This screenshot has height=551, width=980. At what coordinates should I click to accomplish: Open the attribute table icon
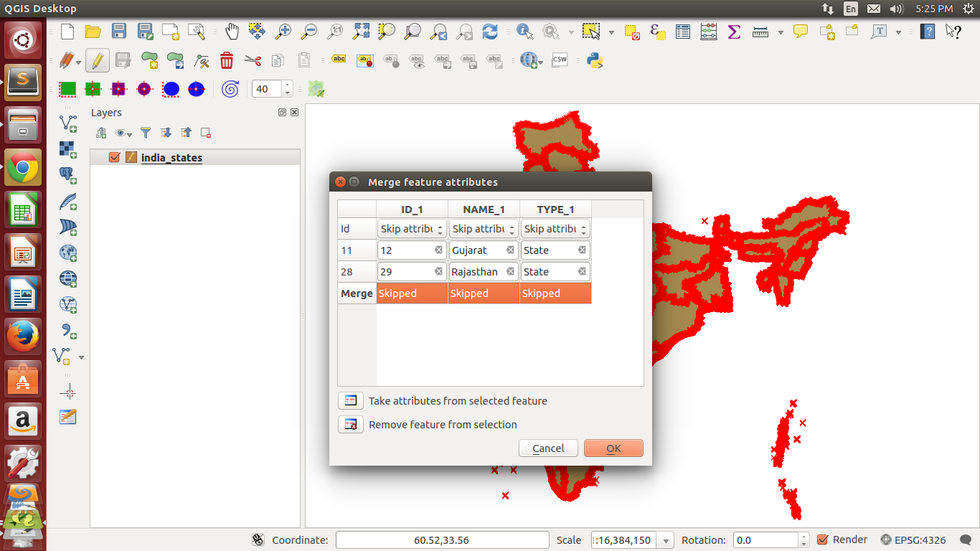[x=683, y=32]
